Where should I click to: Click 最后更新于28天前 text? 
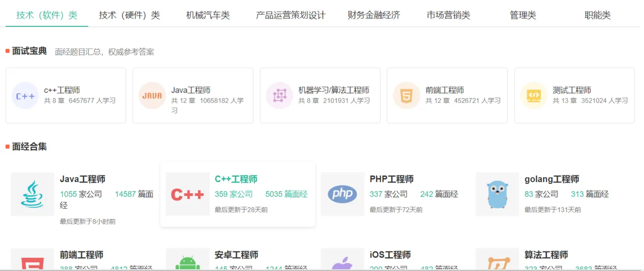coord(241,210)
